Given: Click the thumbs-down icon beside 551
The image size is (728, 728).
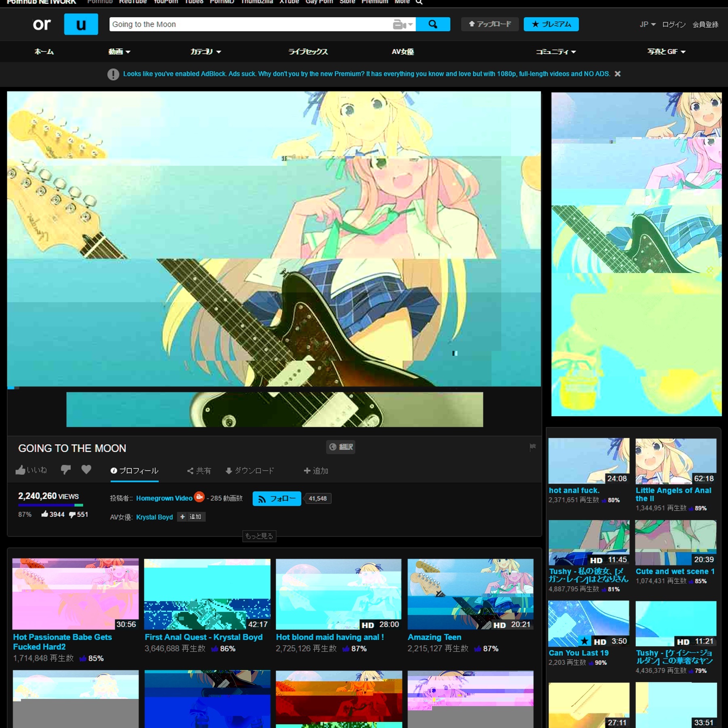Looking at the screenshot, I should (72, 514).
